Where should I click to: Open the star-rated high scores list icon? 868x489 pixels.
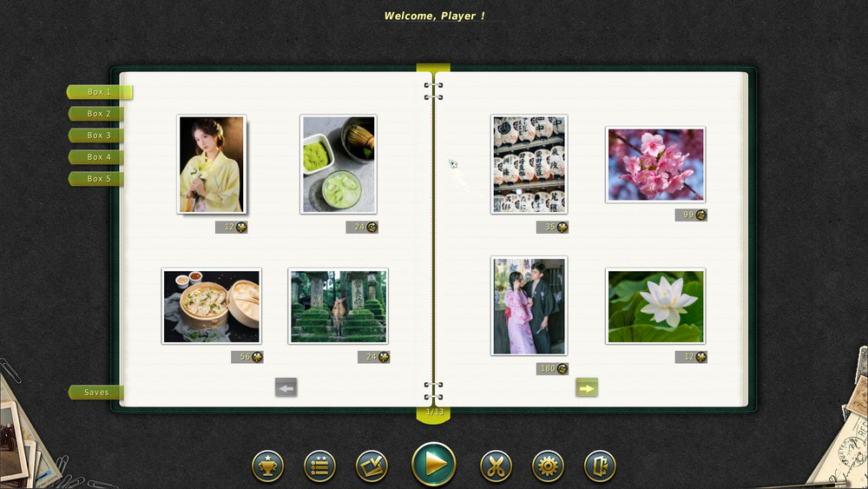(x=319, y=466)
